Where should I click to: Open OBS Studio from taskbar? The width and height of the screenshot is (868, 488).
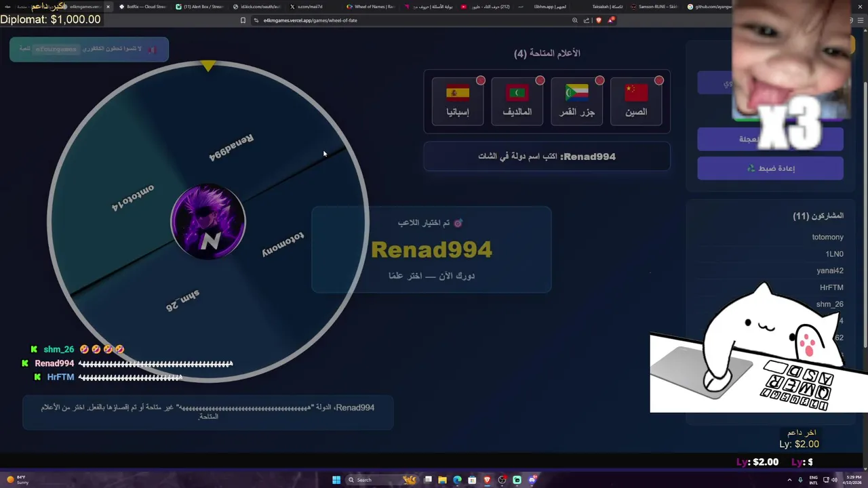[x=502, y=480]
